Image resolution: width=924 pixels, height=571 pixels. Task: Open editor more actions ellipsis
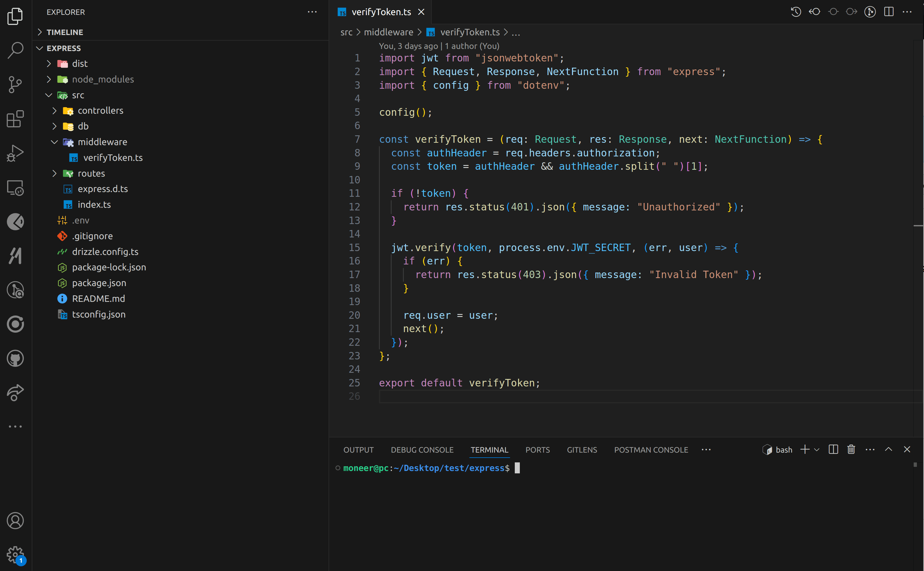(x=907, y=12)
